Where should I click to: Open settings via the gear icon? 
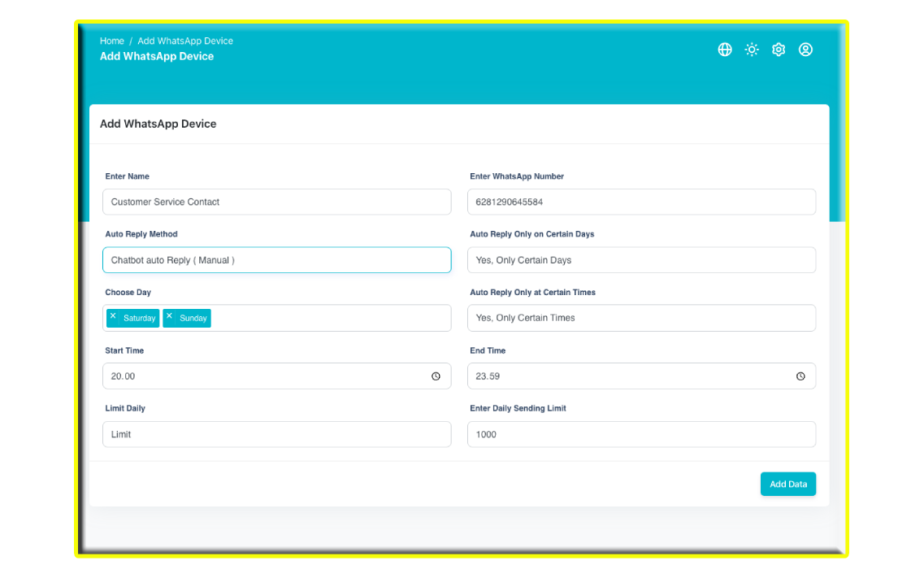779,50
